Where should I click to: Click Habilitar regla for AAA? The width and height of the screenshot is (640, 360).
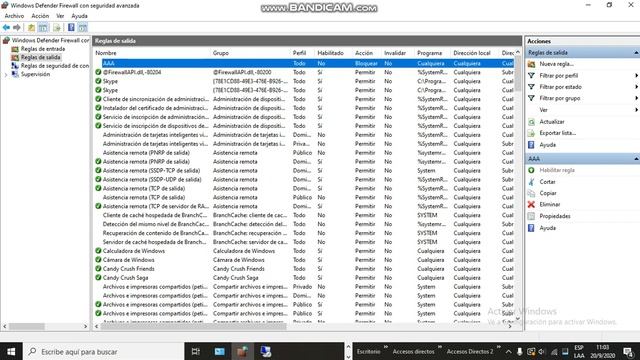(x=557, y=170)
